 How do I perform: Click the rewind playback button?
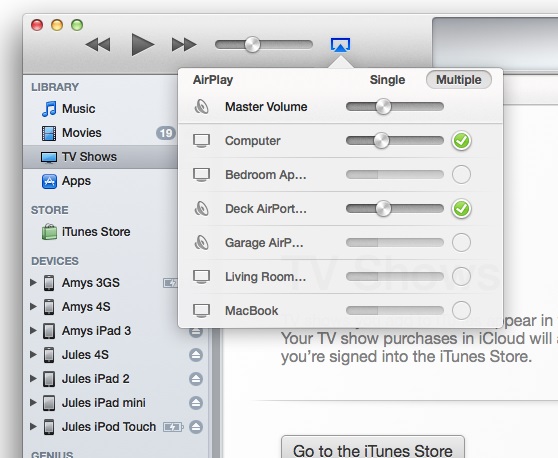pyautogui.click(x=98, y=45)
